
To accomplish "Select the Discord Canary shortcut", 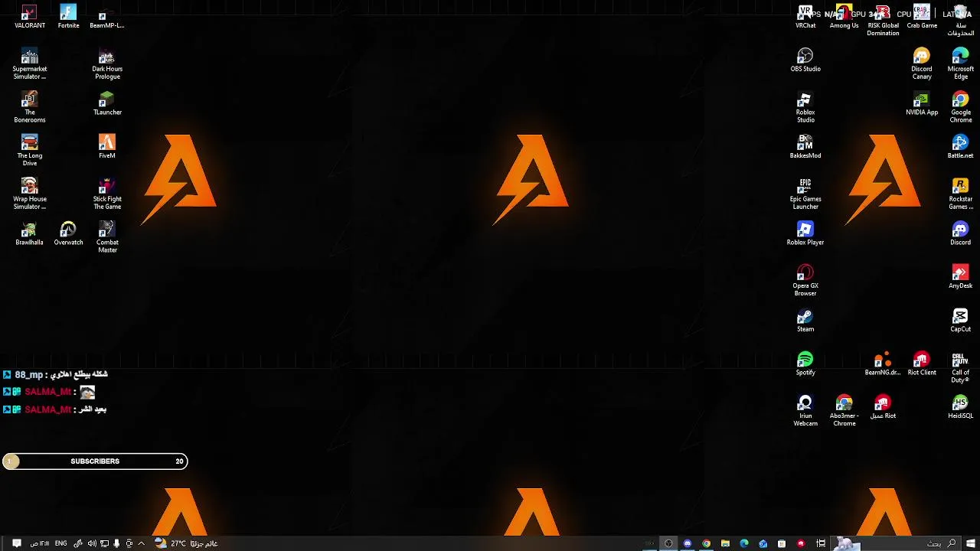I will pyautogui.click(x=922, y=64).
